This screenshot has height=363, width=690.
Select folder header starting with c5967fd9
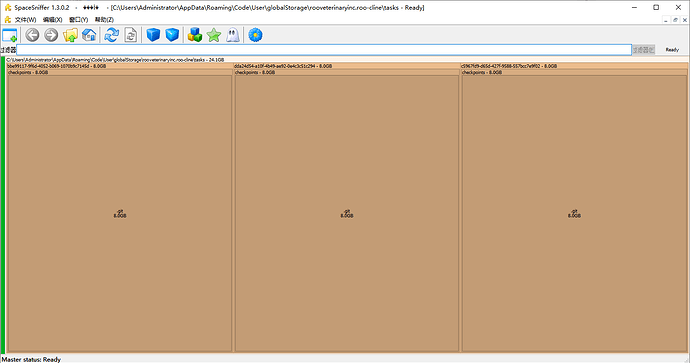pos(574,66)
